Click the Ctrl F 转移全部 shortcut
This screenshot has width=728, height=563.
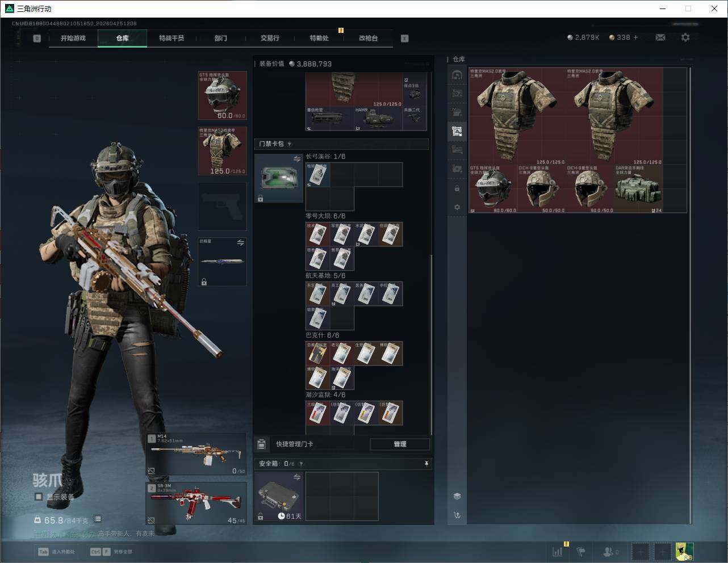point(111,552)
